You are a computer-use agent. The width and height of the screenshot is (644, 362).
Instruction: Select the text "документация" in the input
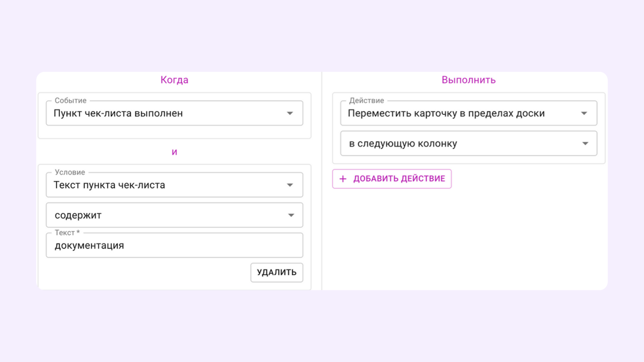[x=89, y=245]
